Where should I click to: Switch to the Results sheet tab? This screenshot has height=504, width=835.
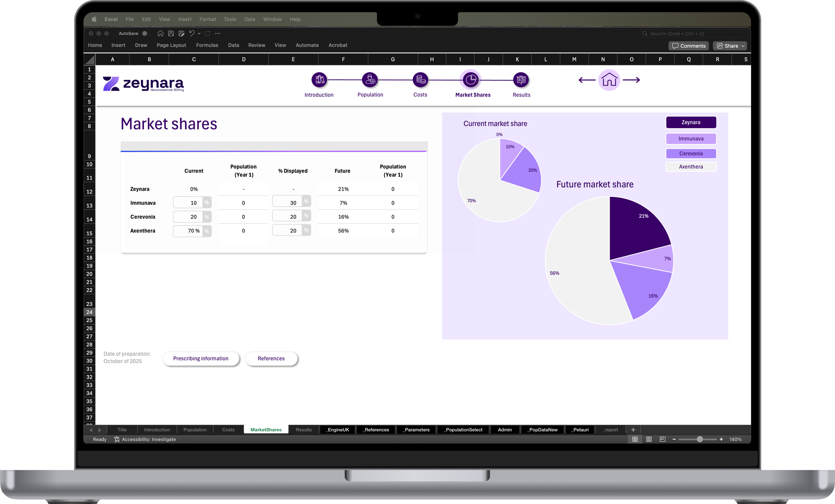(303, 429)
